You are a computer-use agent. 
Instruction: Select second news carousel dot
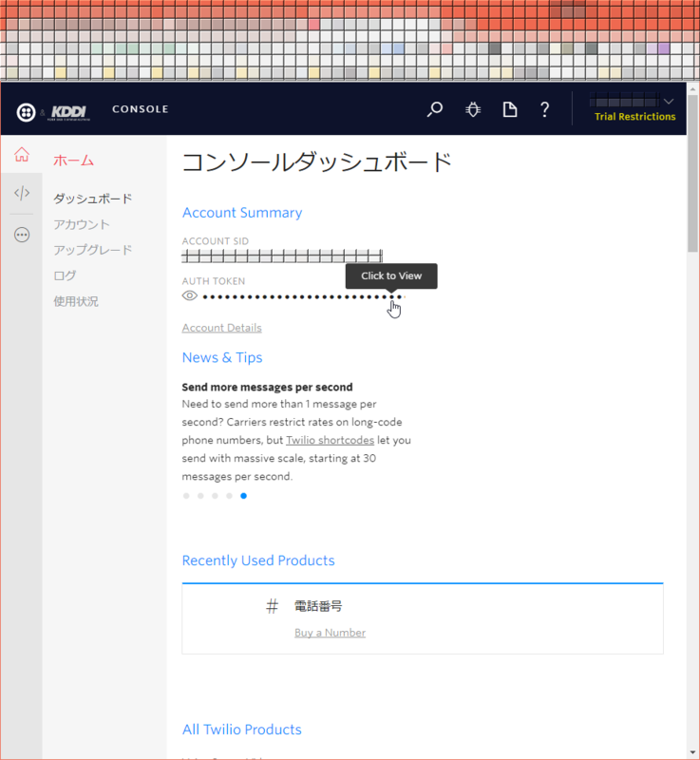tap(200, 496)
